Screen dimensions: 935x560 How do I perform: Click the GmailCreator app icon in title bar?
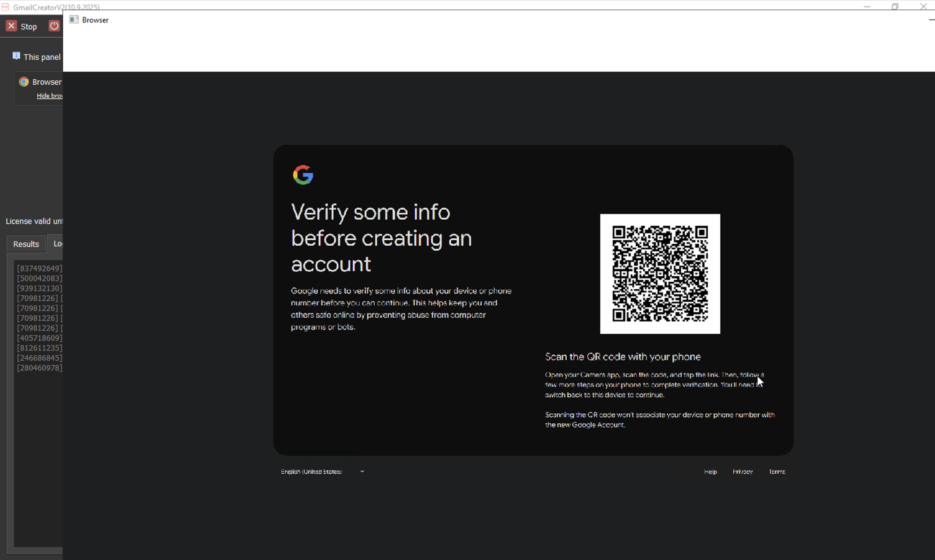(x=6, y=7)
